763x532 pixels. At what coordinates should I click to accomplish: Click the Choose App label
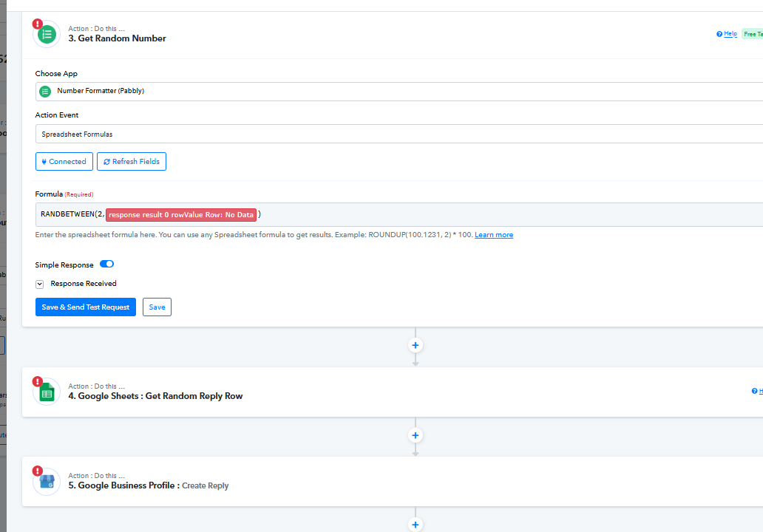coord(56,73)
